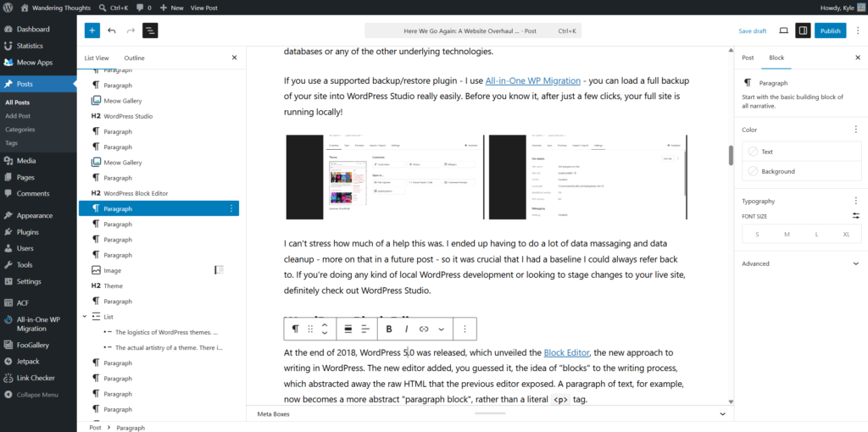Close the List View panel

[234, 58]
